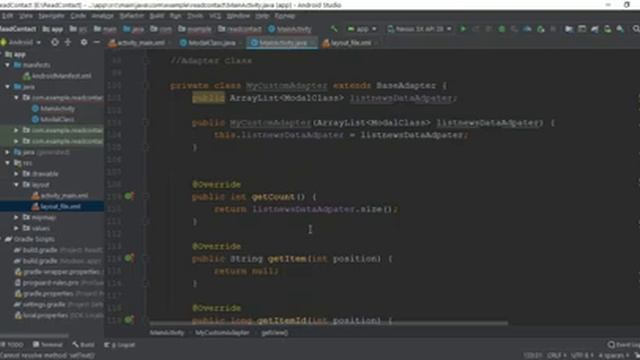Screen dimensions: 640x360
Task: Collapse the manifests folder arrow
Action: point(7,65)
